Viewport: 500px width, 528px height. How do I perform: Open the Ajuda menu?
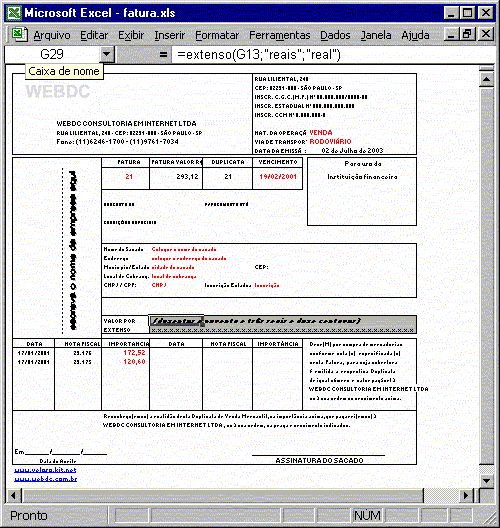point(415,35)
